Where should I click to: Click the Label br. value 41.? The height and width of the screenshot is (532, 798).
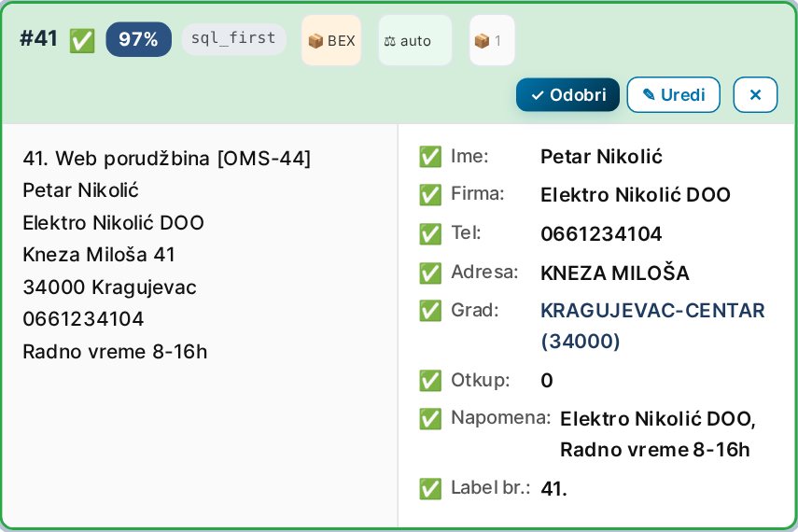point(553,489)
